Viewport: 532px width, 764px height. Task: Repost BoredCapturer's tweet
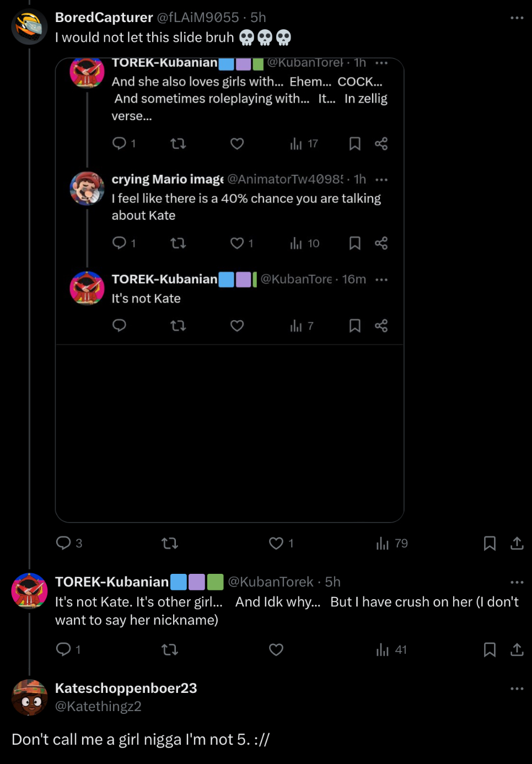point(169,544)
